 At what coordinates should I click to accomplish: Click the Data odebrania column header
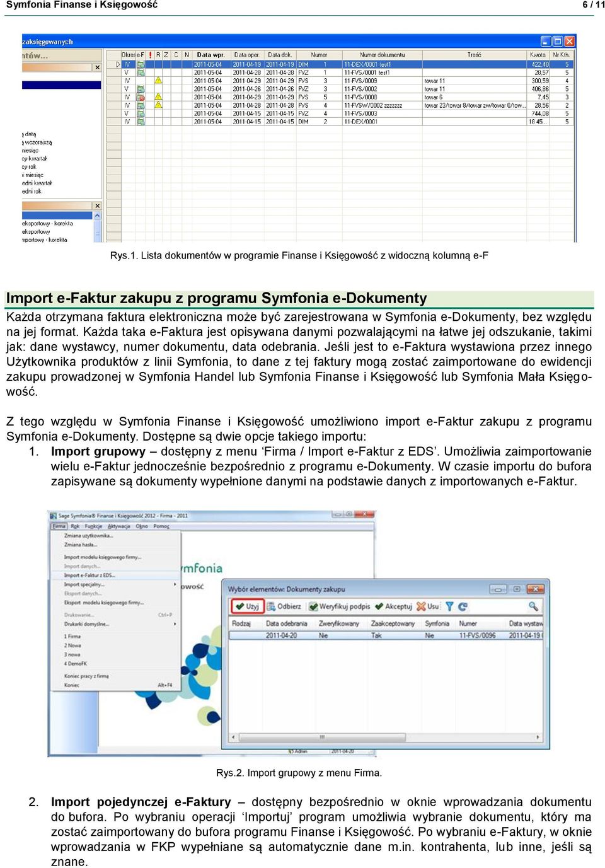click(x=287, y=623)
